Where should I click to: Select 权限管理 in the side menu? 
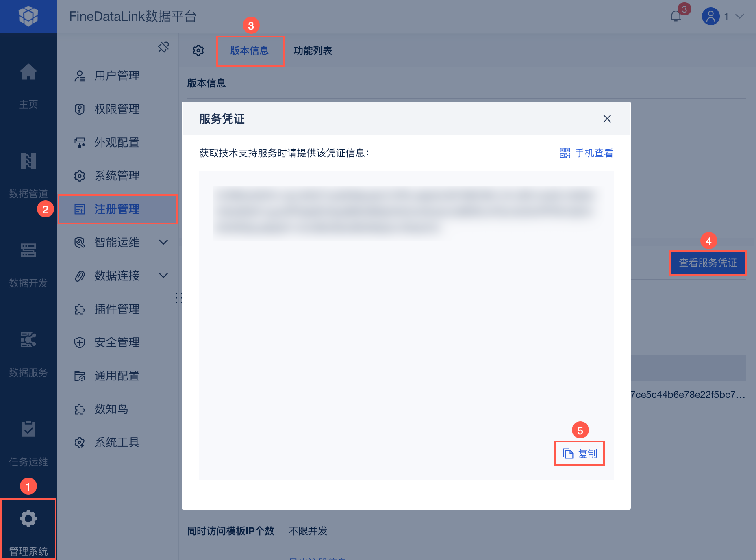pyautogui.click(x=117, y=109)
